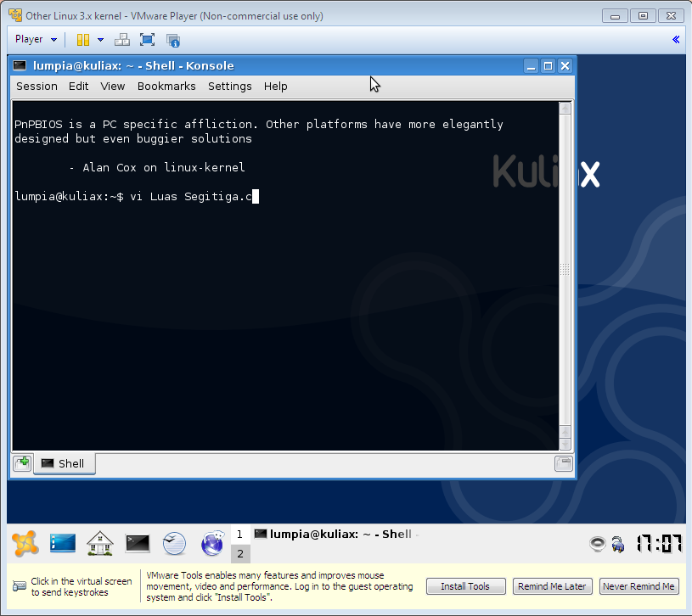The height and width of the screenshot is (616, 692).
Task: Click the Konsole vertical scrollbar handle
Action: pos(565,269)
